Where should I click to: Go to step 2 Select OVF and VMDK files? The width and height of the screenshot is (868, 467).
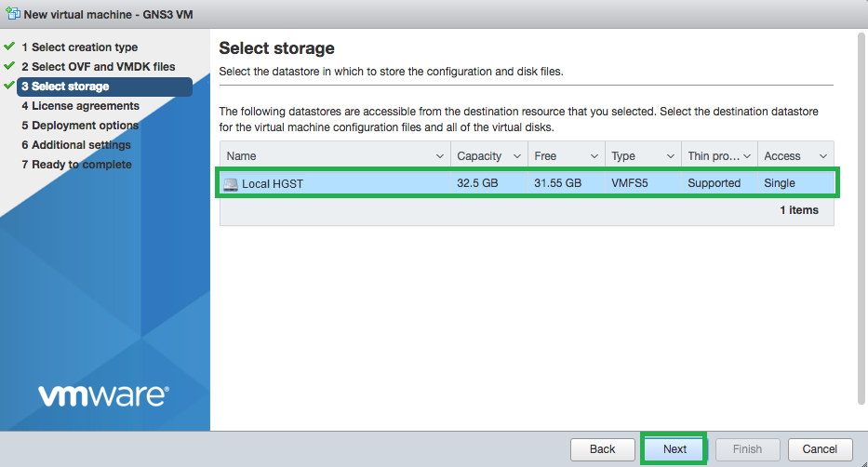pos(98,67)
